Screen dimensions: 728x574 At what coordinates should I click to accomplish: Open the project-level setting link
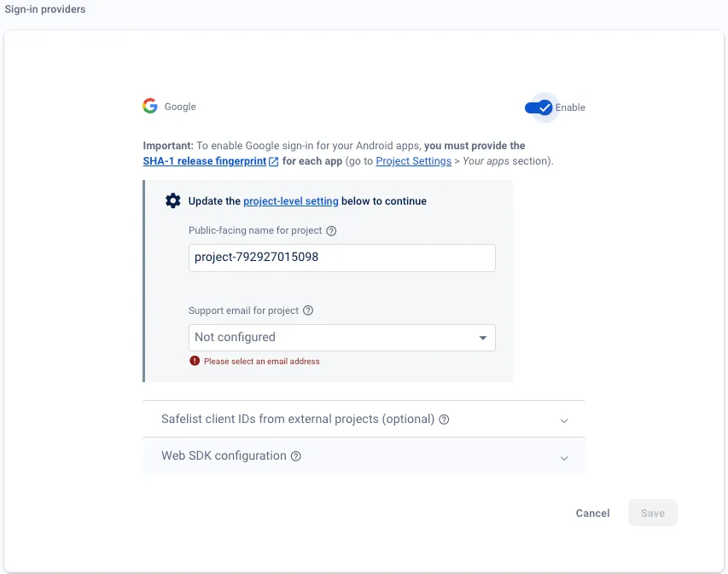[x=291, y=201]
